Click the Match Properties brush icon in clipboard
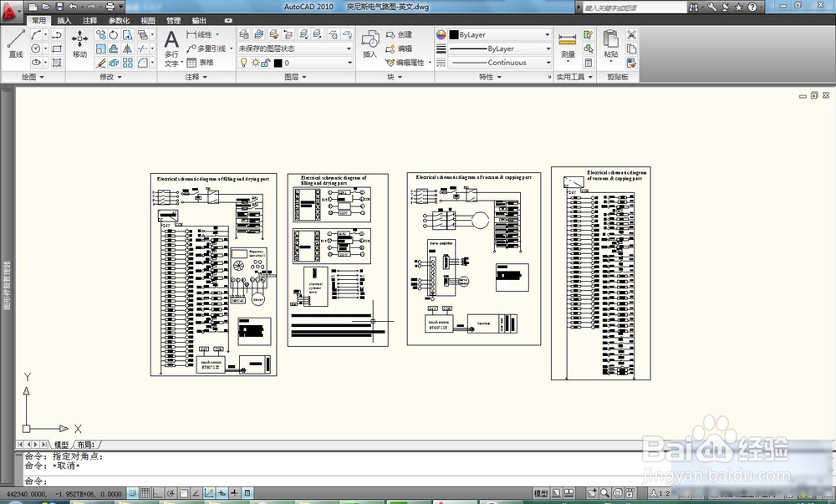836x504 pixels. pos(632,63)
